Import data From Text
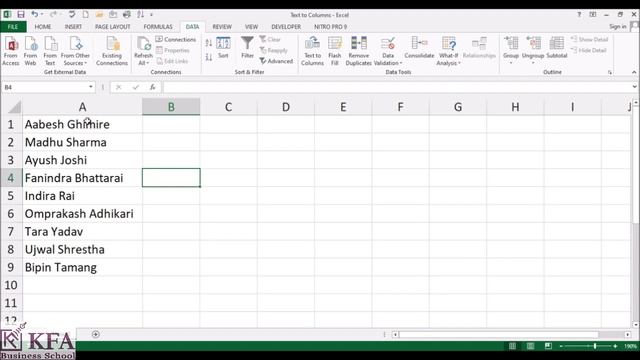 click(x=50, y=51)
